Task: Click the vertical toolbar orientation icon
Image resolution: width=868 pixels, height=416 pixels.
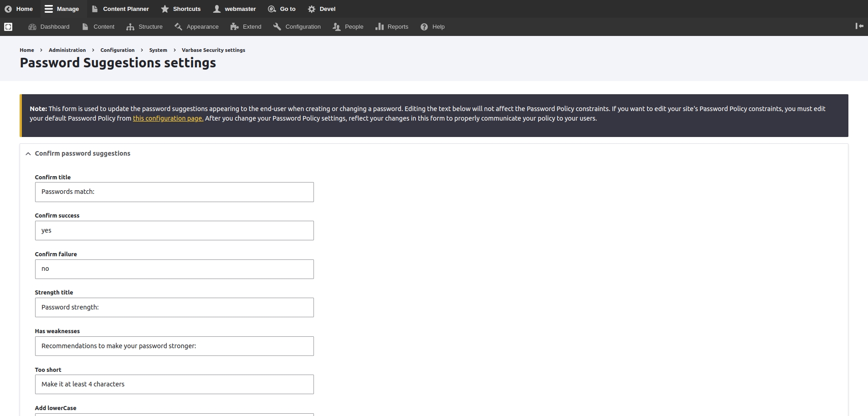Action: [x=859, y=26]
